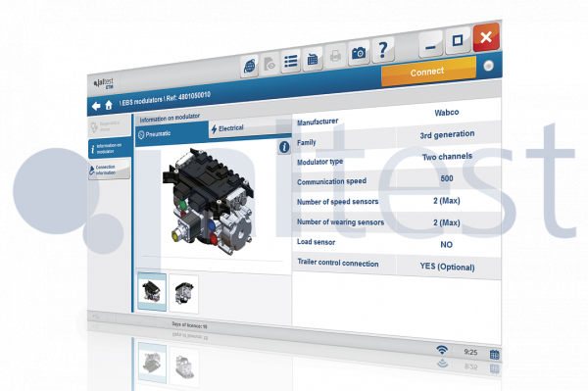The height and width of the screenshot is (391, 588).
Task: Click the Connect button
Action: tap(427, 72)
